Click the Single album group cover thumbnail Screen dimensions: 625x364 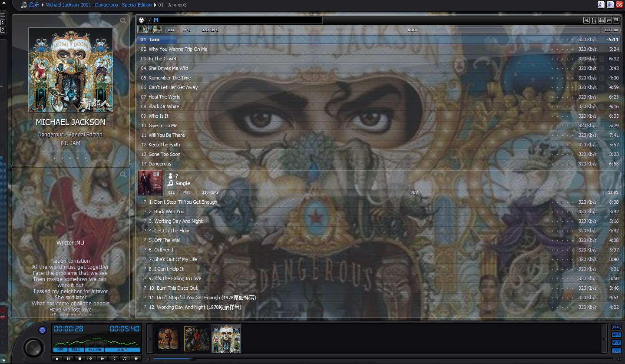point(150,182)
